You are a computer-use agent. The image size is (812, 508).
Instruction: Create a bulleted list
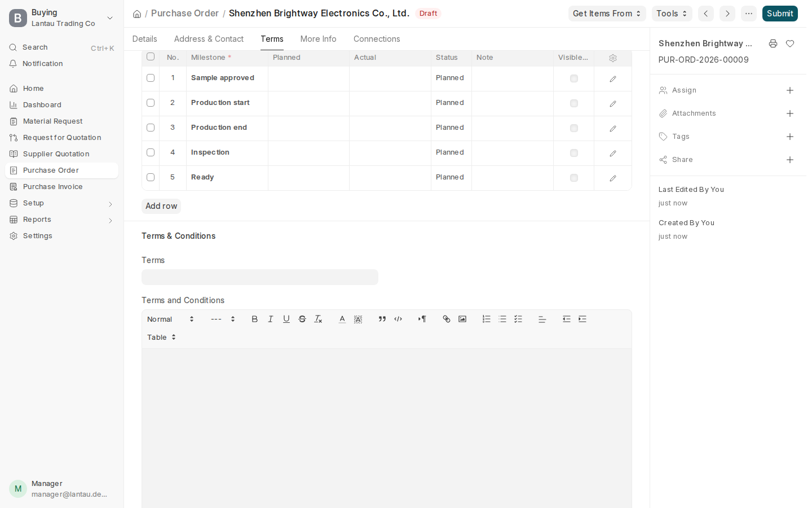point(502,319)
